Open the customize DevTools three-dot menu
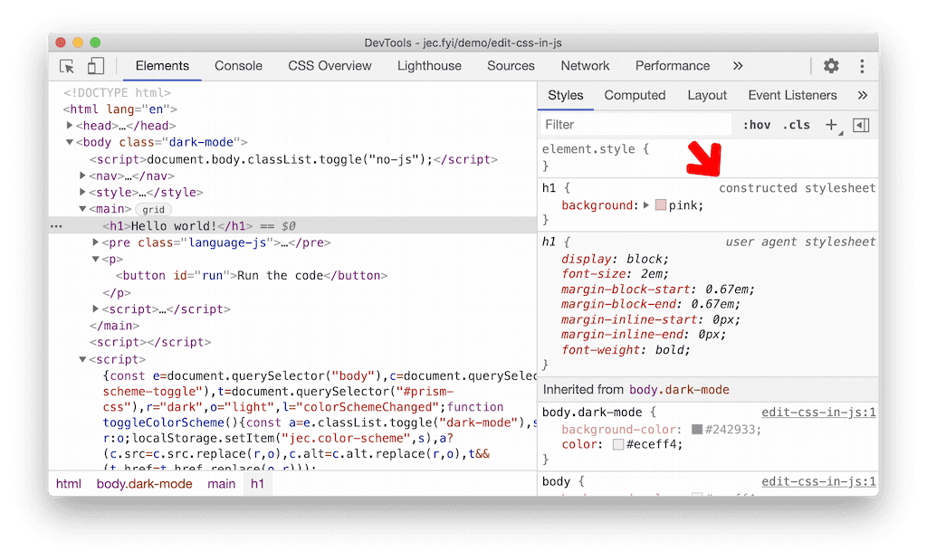927x560 pixels. [x=862, y=65]
